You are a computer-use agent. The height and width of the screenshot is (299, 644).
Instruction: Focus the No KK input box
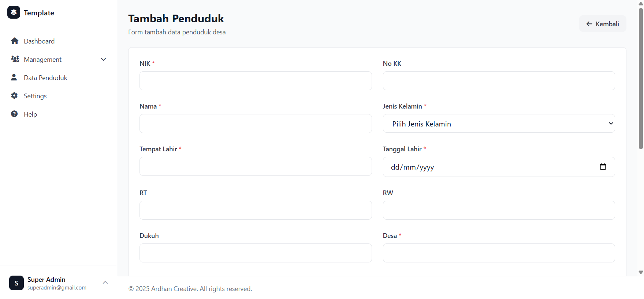[x=499, y=81]
